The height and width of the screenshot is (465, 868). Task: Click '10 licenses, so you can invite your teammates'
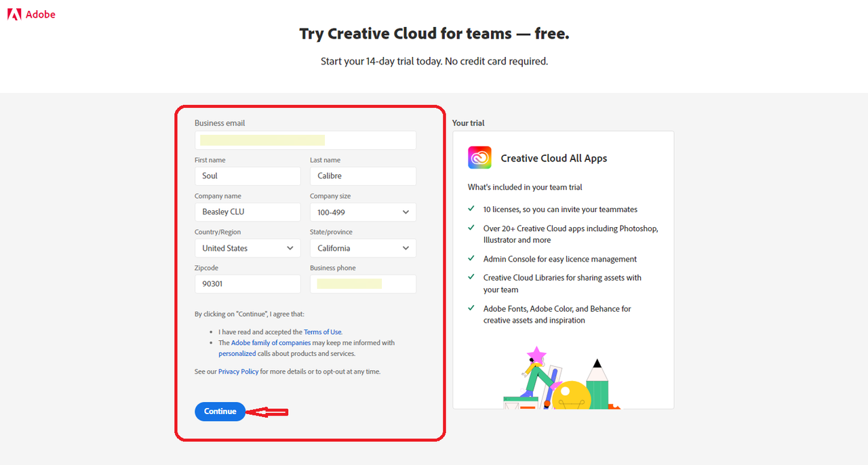pos(560,209)
